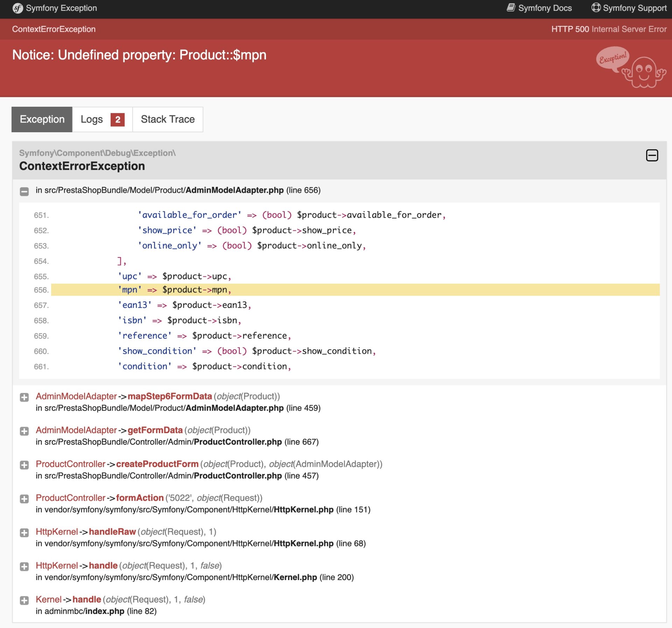Click the Symfony Support lifebuoy icon

click(596, 8)
